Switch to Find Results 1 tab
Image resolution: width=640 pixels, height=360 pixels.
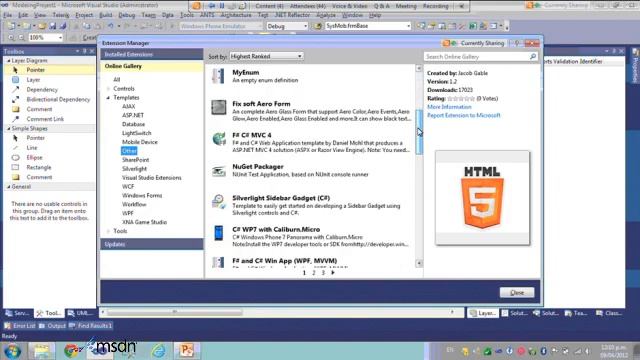point(90,326)
